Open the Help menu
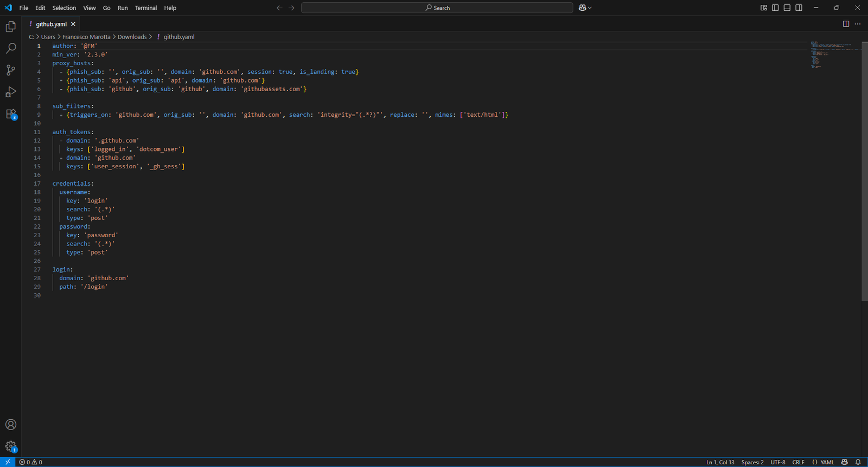The width and height of the screenshot is (868, 467). click(x=170, y=8)
